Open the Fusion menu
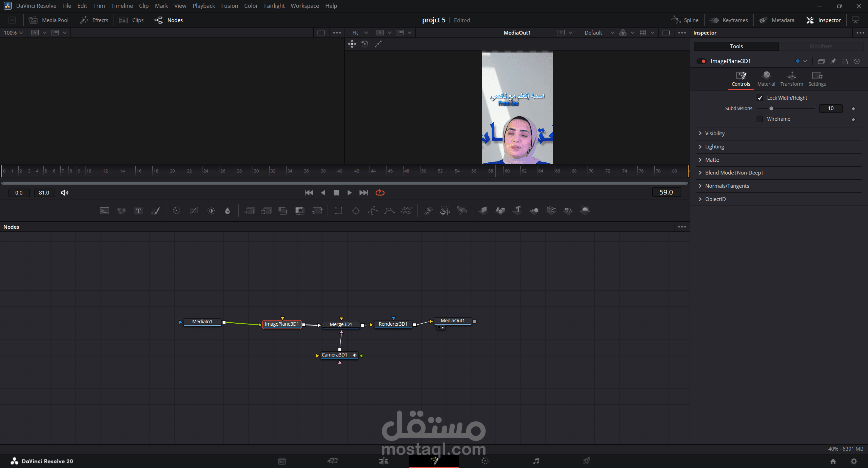The width and height of the screenshot is (868, 468). (230, 6)
